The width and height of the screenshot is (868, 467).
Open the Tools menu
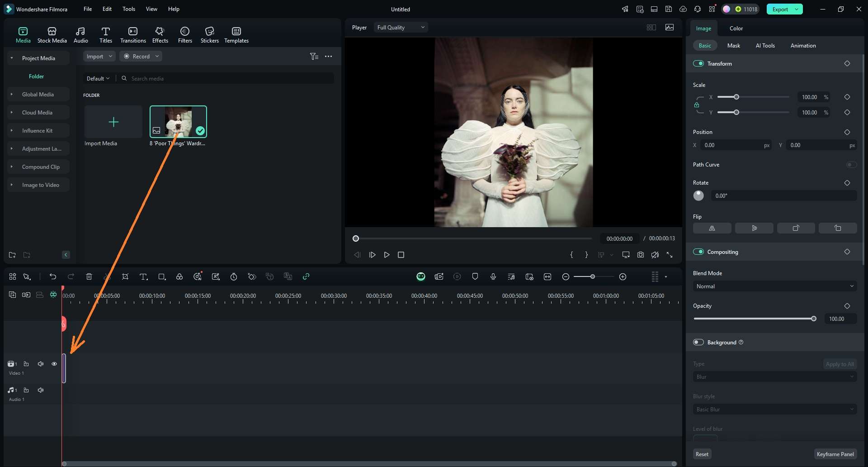[129, 9]
